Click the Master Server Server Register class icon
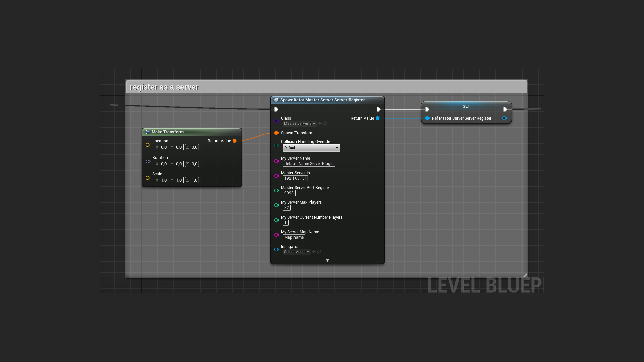This screenshot has width=644, height=362. (x=276, y=100)
